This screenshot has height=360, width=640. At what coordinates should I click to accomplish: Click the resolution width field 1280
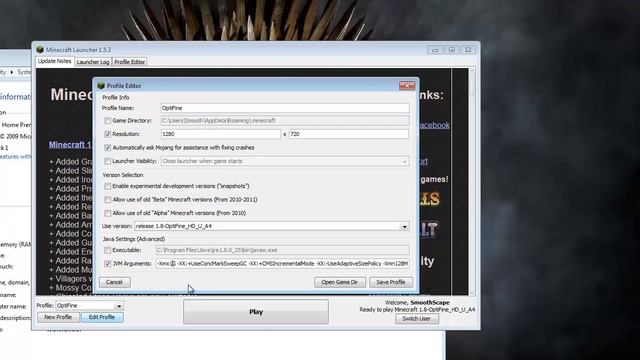[220, 134]
